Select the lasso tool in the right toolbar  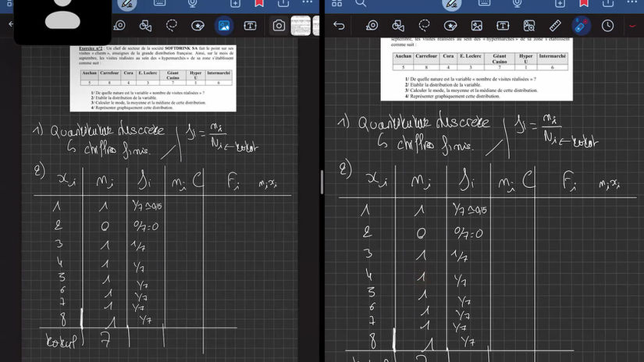coord(425,26)
